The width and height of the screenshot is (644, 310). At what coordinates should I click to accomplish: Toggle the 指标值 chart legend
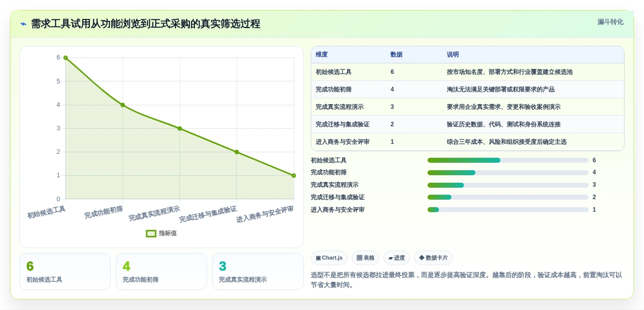[161, 233]
